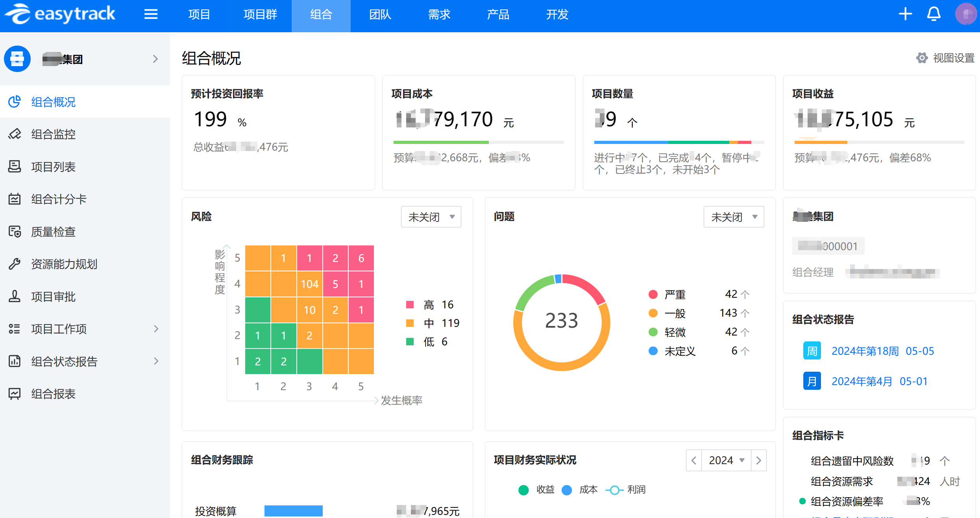Click the 组合监控 sidebar icon
Viewport: 980px width, 518px height.
[15, 134]
